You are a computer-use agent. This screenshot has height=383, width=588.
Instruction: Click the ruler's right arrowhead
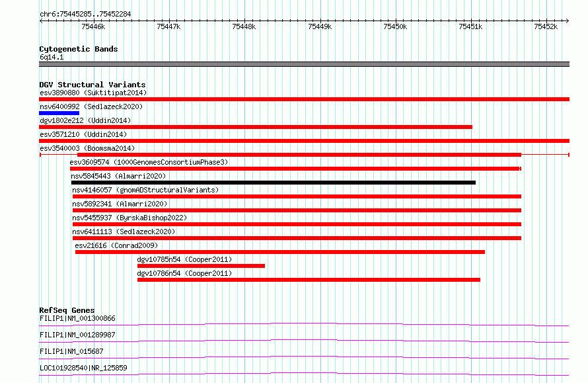[568, 21]
